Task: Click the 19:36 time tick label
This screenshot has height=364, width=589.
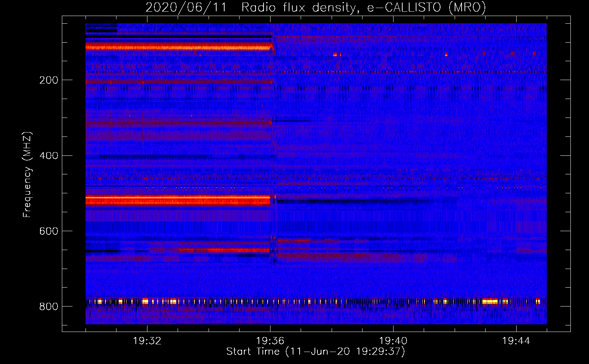Action: tap(270, 341)
